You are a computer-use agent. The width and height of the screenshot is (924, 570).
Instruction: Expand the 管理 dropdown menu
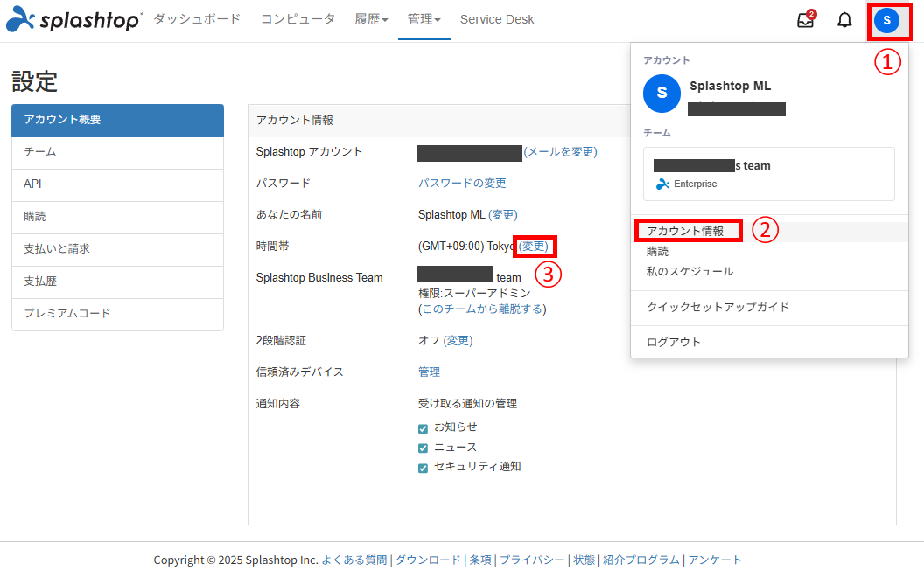click(423, 19)
